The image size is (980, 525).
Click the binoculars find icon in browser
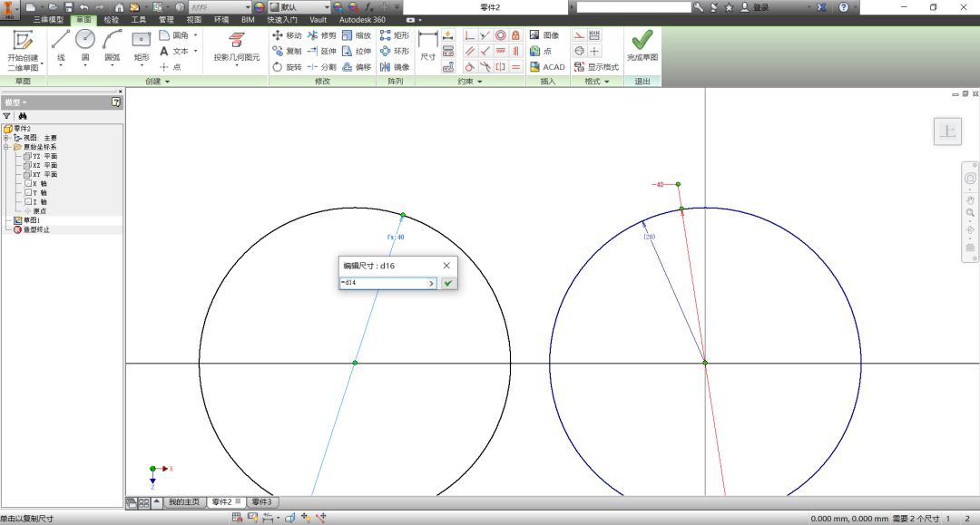click(23, 116)
